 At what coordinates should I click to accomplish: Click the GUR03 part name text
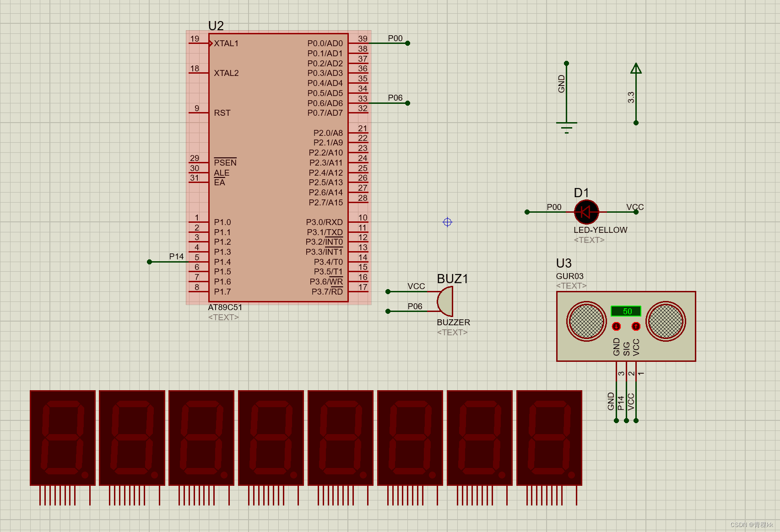coord(569,276)
